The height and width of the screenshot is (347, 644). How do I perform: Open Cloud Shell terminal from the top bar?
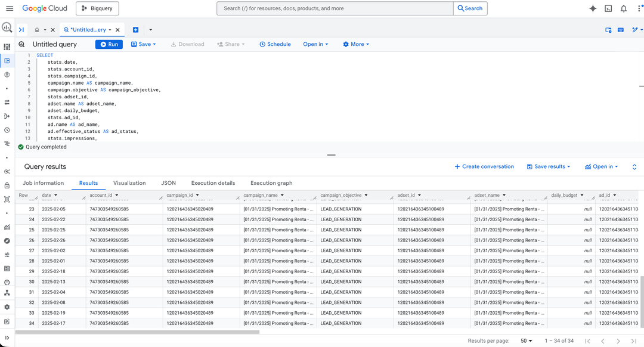point(609,8)
